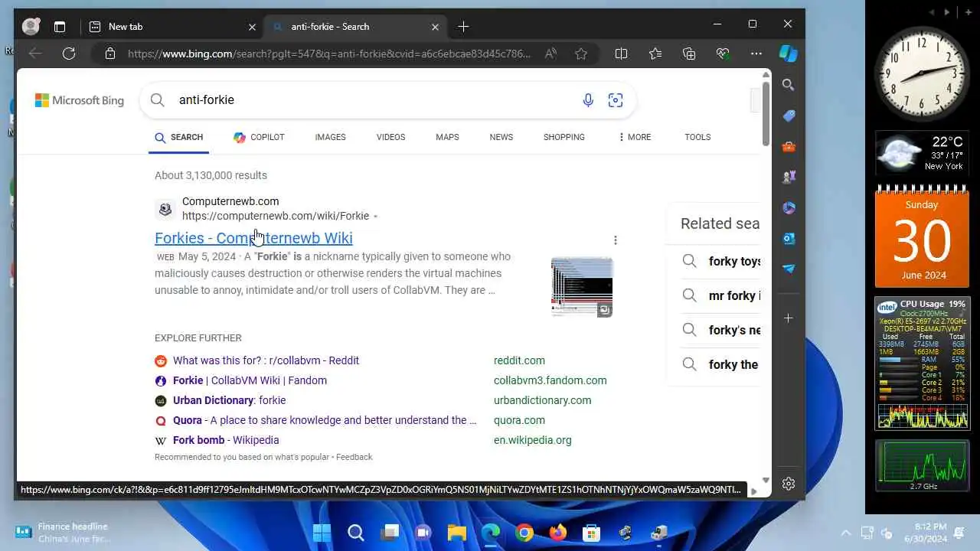Open the r/collabvm Reddit link
The width and height of the screenshot is (980, 551).
click(266, 360)
